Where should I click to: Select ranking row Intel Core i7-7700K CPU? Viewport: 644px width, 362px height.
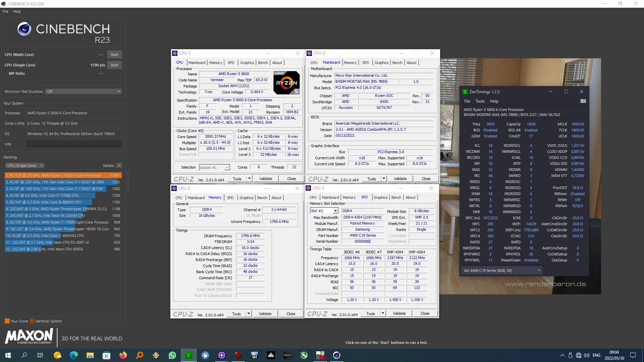(63, 195)
